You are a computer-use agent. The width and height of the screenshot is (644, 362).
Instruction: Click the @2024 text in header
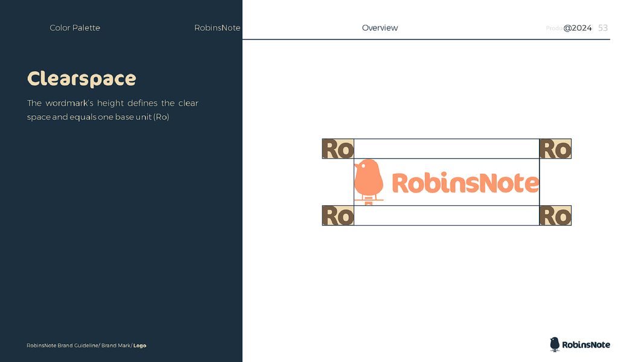(x=578, y=28)
